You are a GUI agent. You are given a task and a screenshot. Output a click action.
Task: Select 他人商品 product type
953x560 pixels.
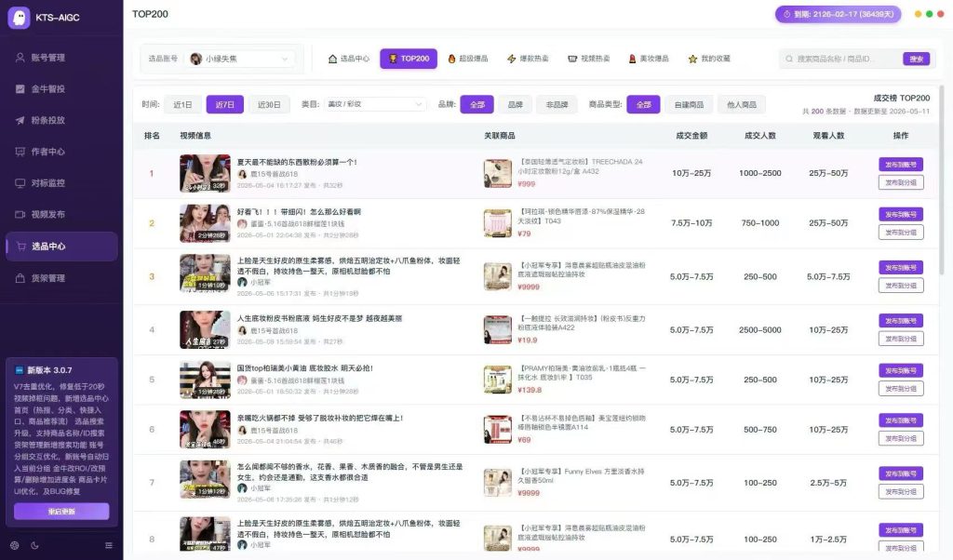click(742, 104)
